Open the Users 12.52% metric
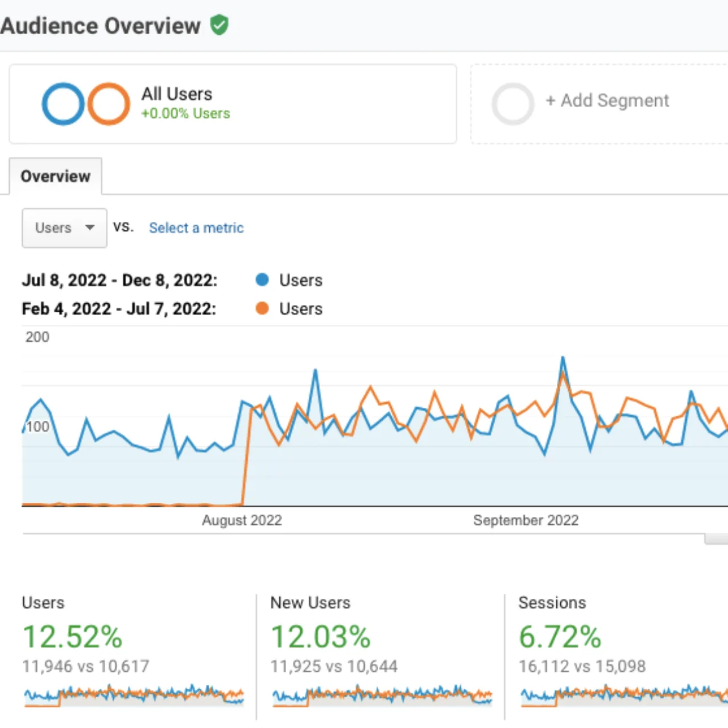Screen dimensions: 728x728 pyautogui.click(x=72, y=636)
